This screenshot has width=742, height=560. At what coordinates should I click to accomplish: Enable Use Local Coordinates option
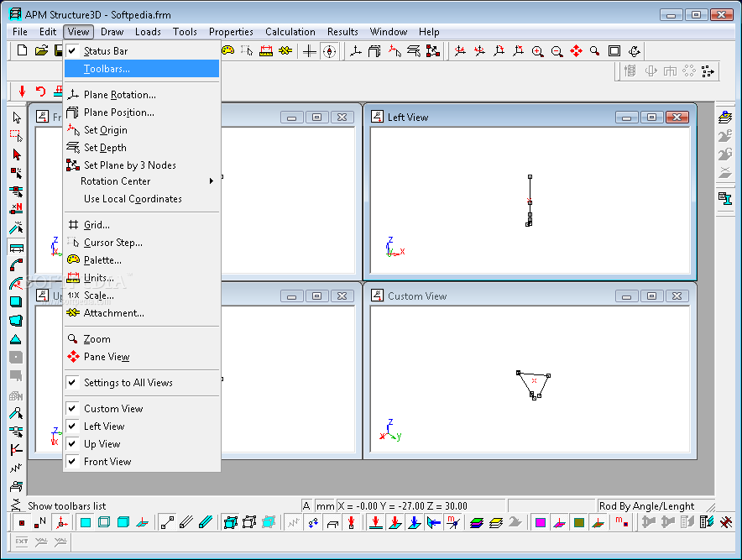(x=142, y=199)
